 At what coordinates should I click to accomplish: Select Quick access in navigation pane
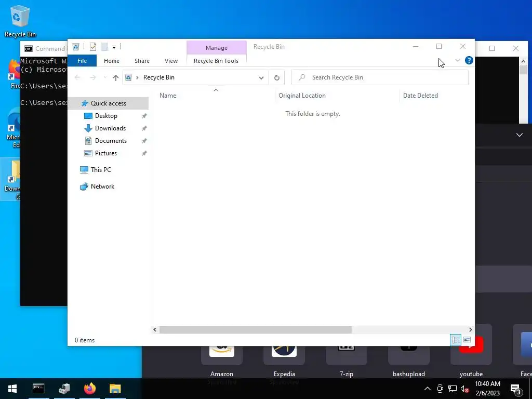click(108, 103)
